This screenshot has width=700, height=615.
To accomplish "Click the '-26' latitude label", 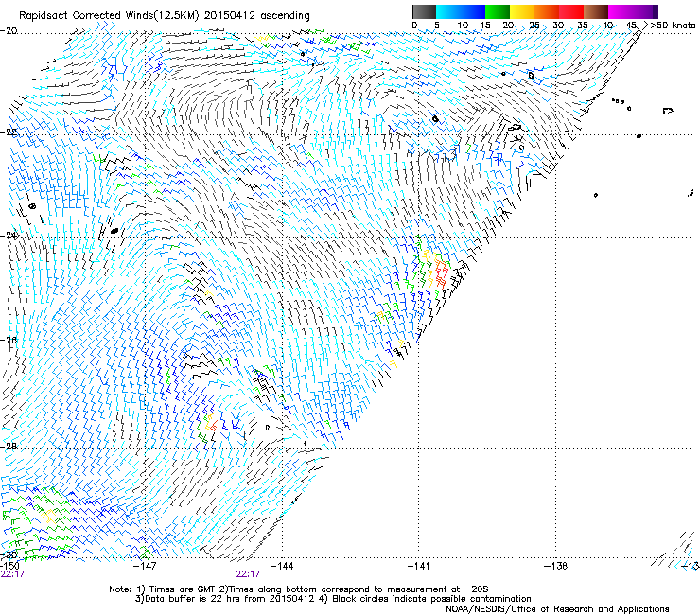I will [x=9, y=340].
